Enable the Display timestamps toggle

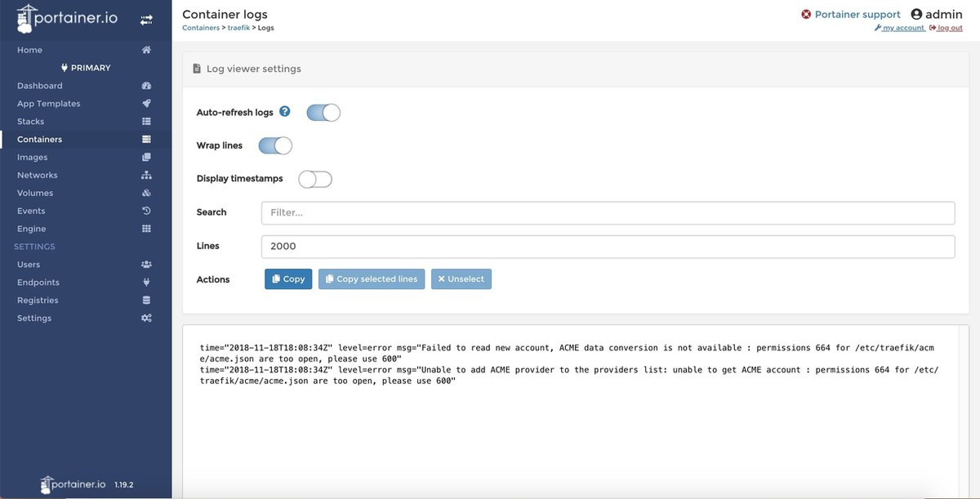pyautogui.click(x=315, y=180)
